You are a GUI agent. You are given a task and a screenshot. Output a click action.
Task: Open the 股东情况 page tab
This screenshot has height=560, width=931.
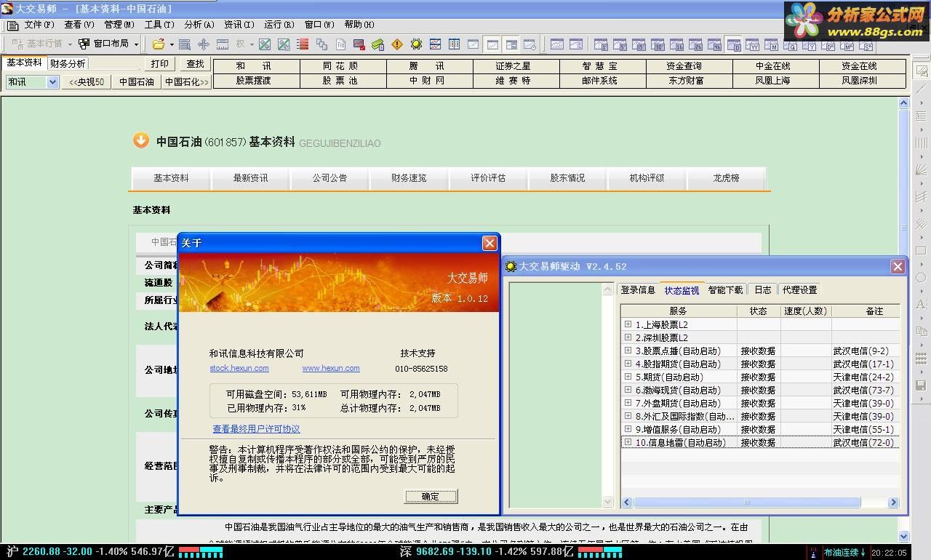coord(567,178)
